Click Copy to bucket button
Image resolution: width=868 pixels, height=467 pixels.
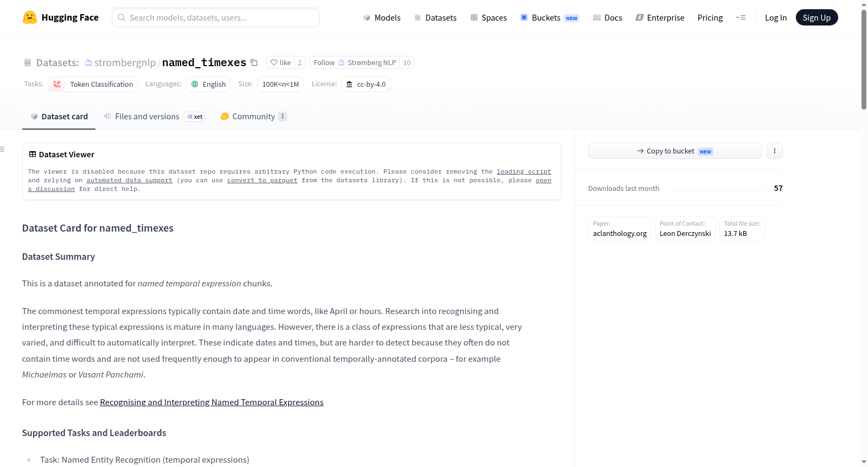click(675, 151)
